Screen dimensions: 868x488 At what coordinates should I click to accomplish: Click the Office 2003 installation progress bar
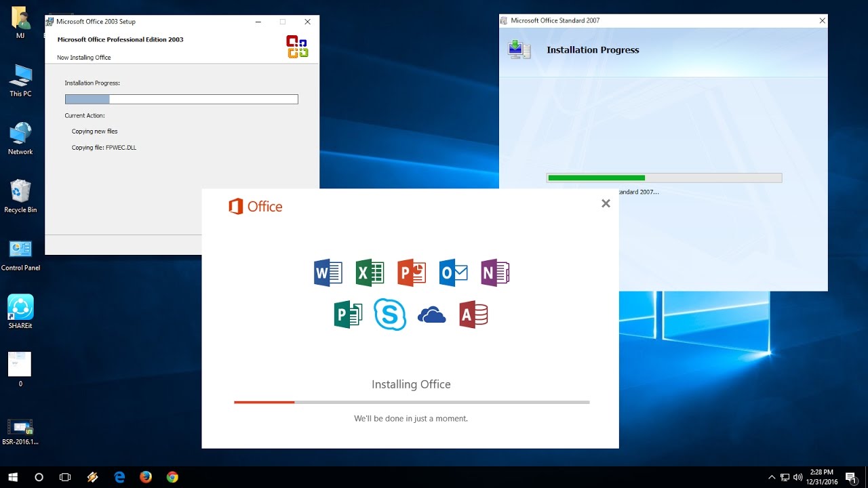click(181, 99)
